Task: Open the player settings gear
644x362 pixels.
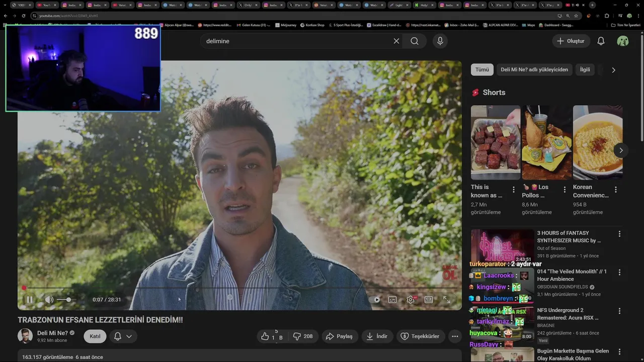Action: (x=411, y=300)
